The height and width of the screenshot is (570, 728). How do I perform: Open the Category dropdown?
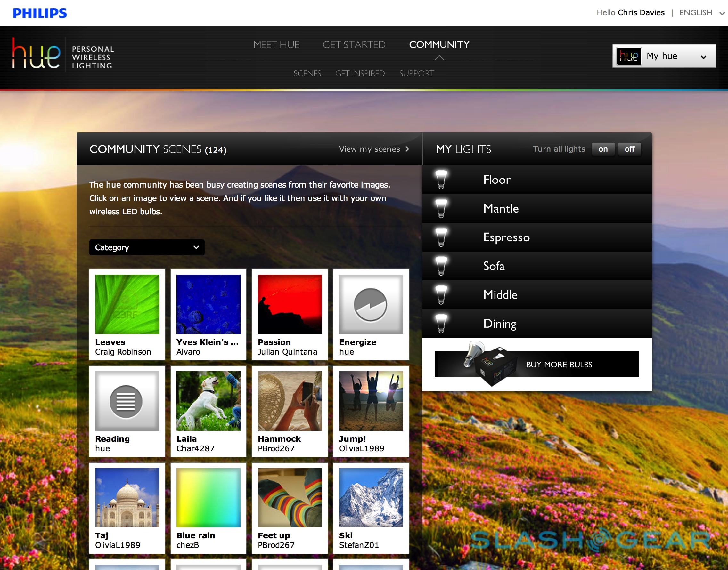(147, 247)
